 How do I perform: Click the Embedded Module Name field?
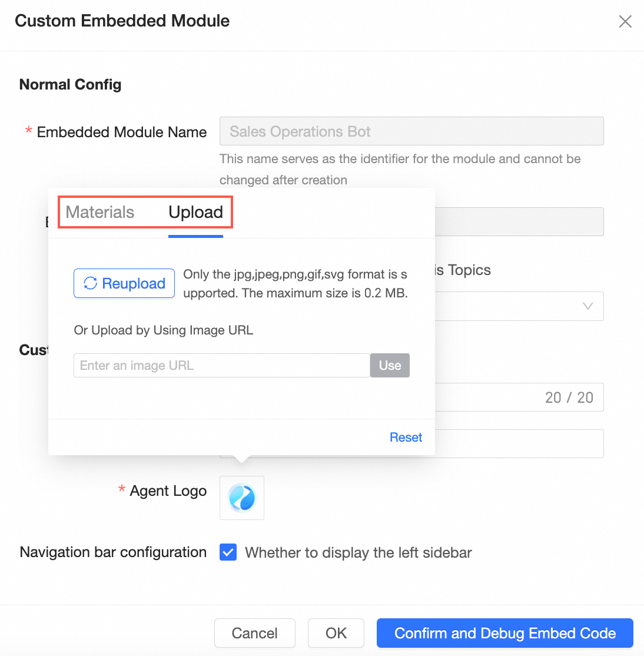411,131
